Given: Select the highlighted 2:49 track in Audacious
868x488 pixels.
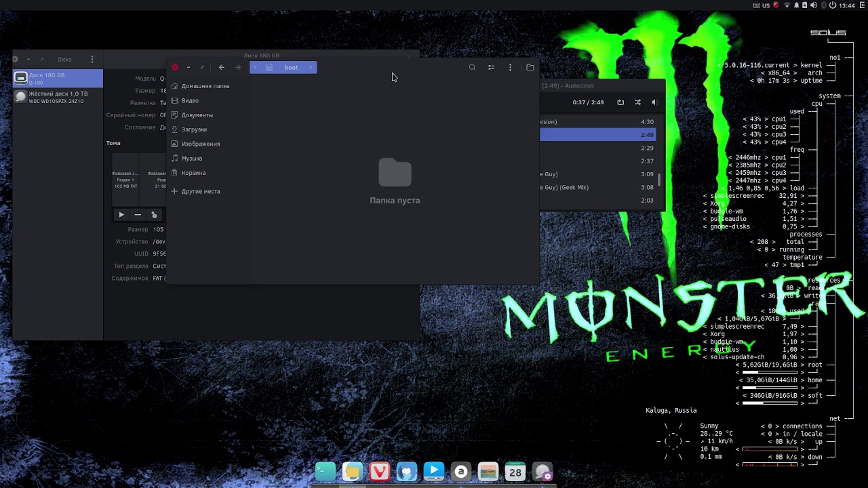Looking at the screenshot, I should pyautogui.click(x=597, y=135).
